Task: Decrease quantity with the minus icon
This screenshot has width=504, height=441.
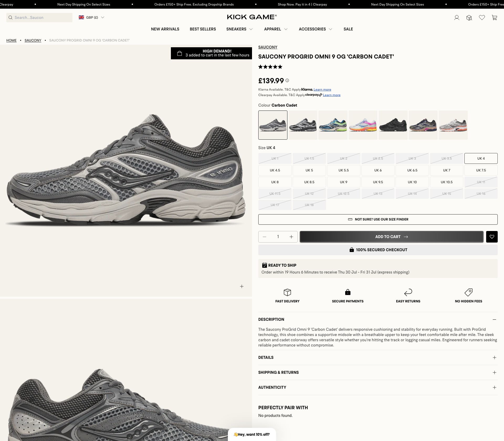Action: [265, 237]
